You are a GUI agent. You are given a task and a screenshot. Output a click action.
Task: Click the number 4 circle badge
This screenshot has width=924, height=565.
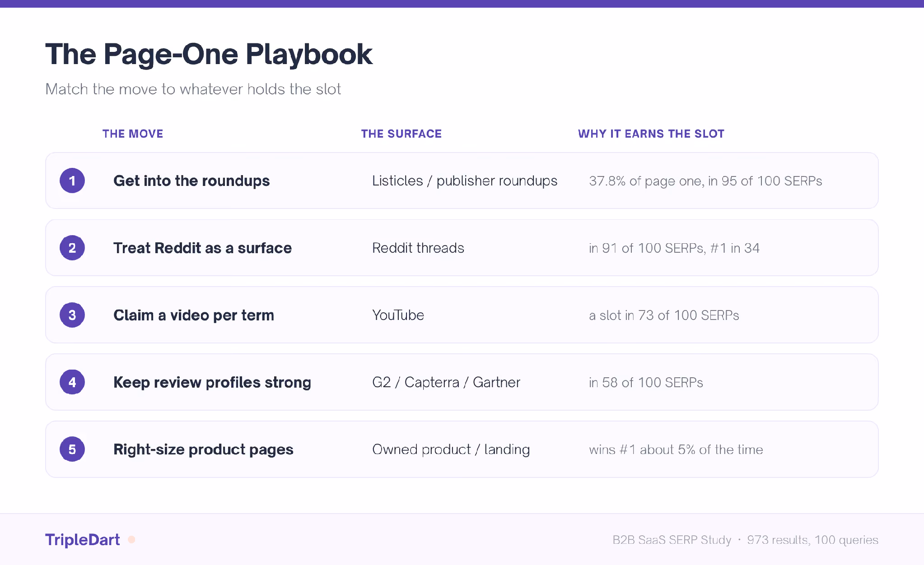click(x=72, y=382)
